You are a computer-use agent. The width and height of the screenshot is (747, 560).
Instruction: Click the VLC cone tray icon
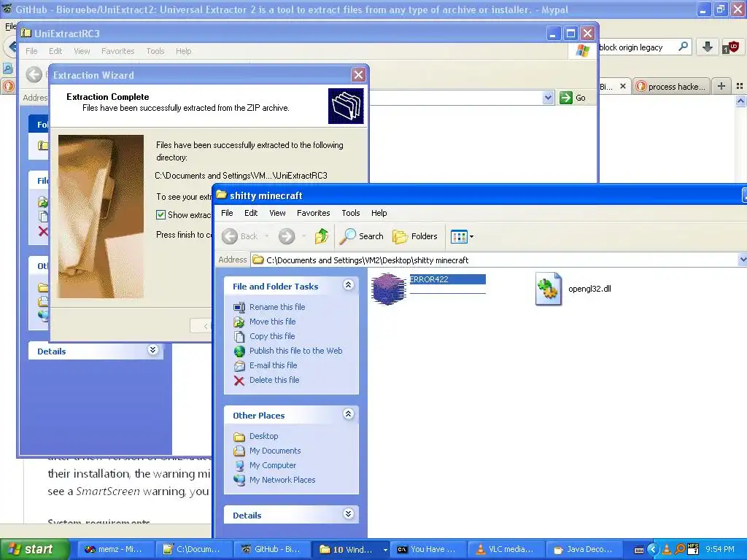pyautogui.click(x=667, y=550)
